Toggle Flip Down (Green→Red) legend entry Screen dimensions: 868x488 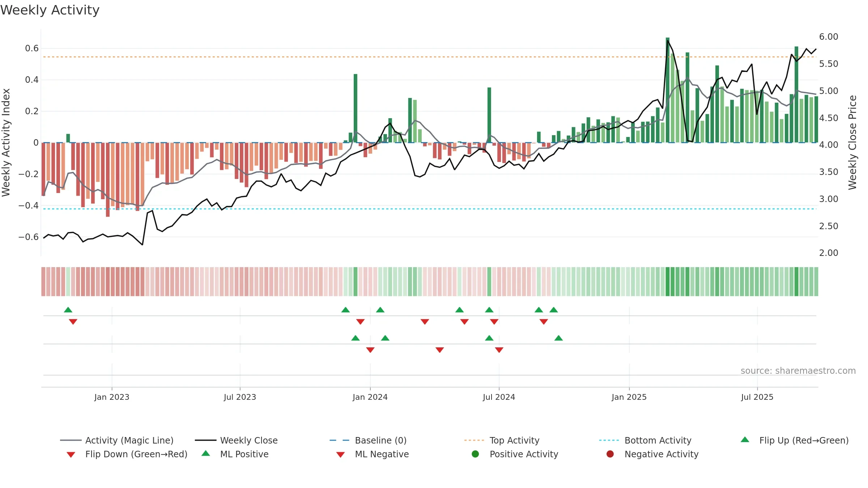(127, 454)
